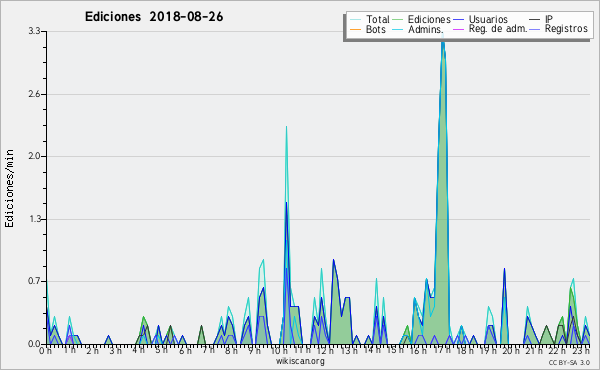
Task: Click the Bots orange legend line
Action: coord(355,29)
